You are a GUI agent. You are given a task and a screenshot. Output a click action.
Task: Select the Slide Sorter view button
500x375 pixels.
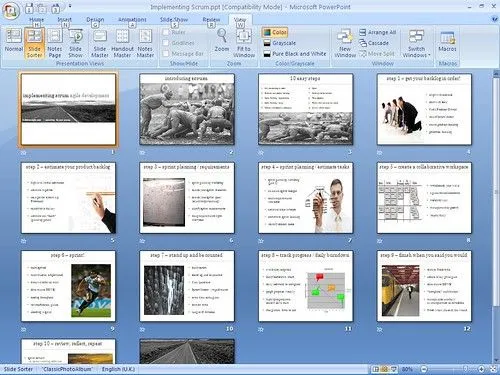tap(34, 43)
